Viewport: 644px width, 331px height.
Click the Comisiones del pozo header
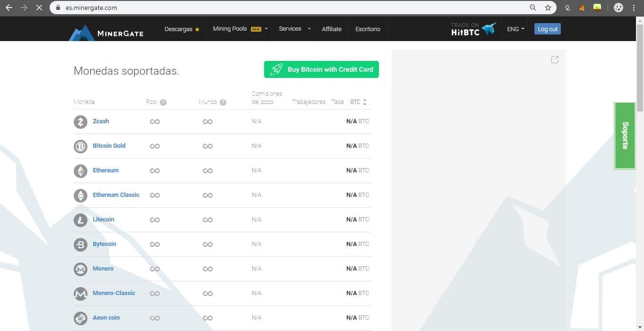pyautogui.click(x=267, y=98)
